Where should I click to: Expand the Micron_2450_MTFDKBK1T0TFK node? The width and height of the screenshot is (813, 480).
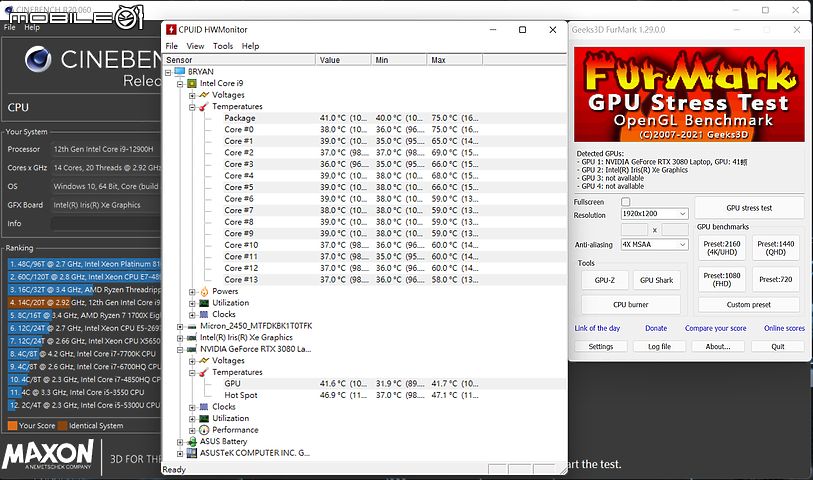click(x=180, y=327)
